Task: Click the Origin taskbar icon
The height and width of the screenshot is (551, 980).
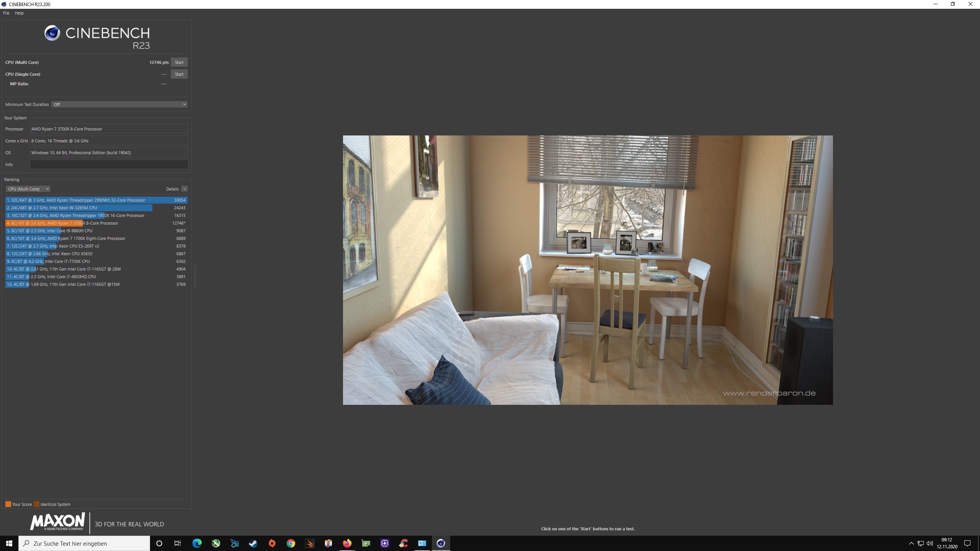Action: tap(272, 543)
